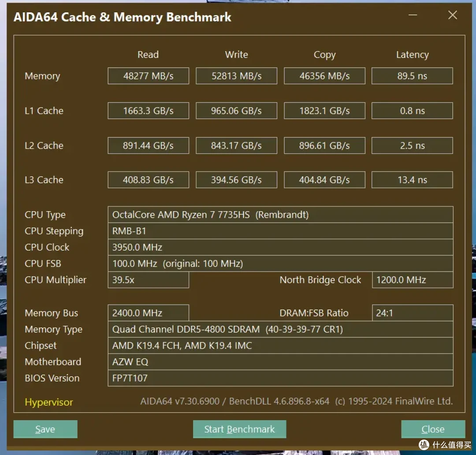Select L1 Cache Read value 1663.3 GB/s

(x=149, y=111)
